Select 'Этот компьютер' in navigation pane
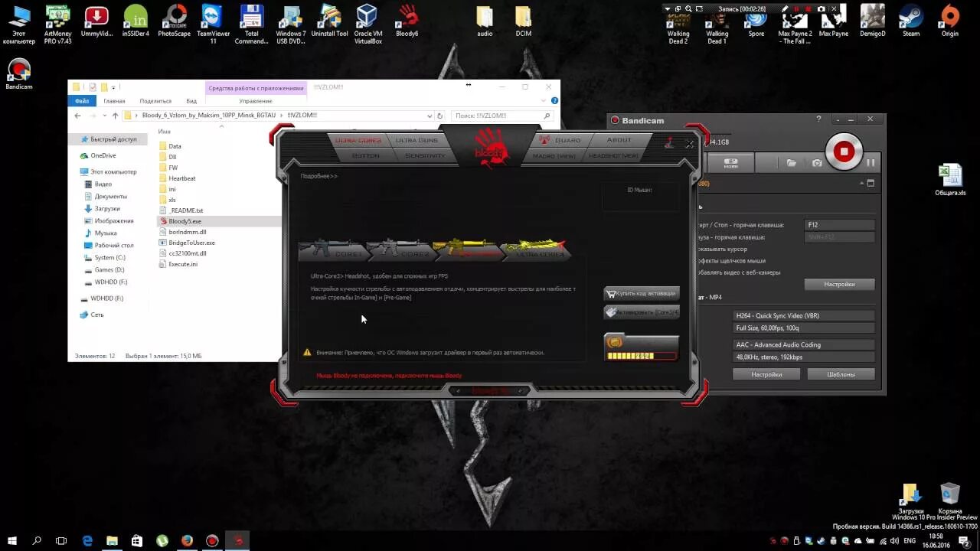 point(108,171)
